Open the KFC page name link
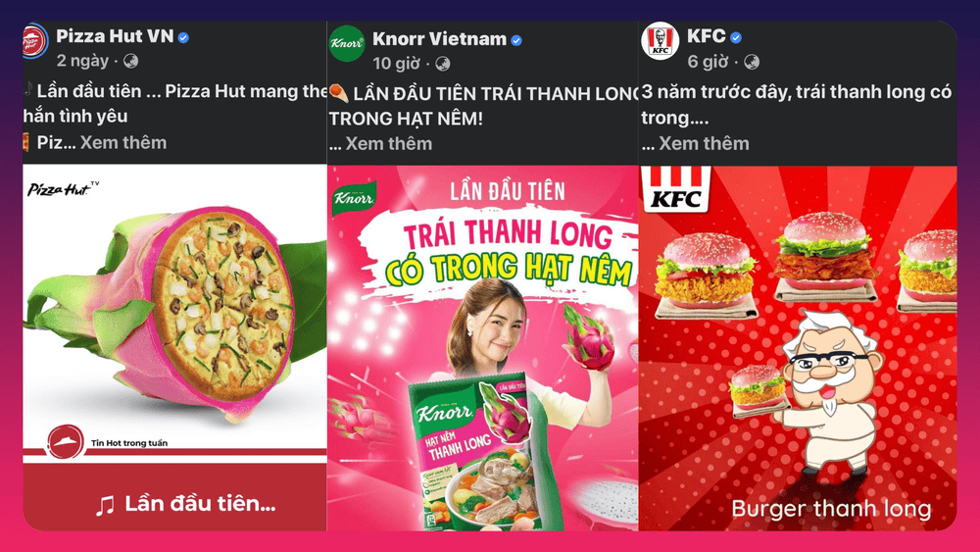The width and height of the screenshot is (980, 552). click(x=707, y=36)
